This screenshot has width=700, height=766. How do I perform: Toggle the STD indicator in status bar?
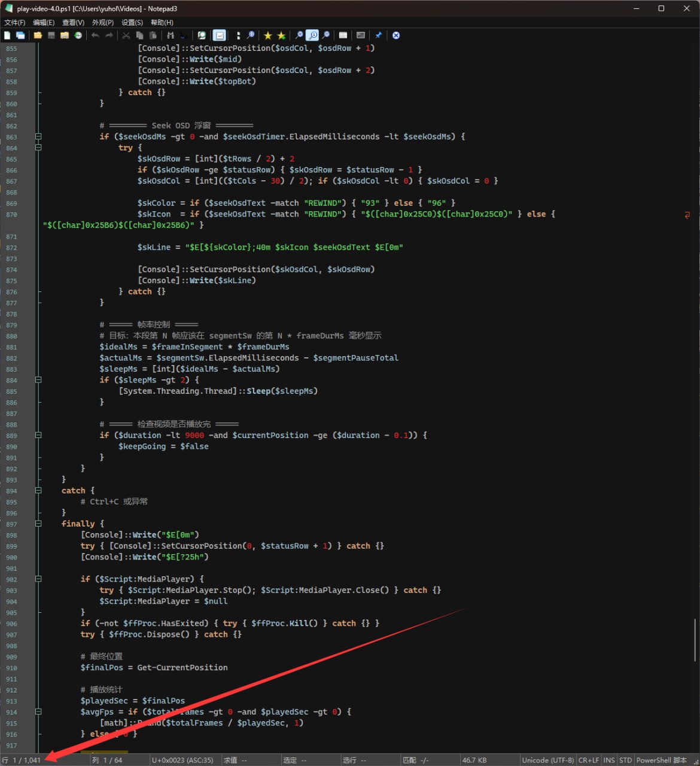coord(625,760)
